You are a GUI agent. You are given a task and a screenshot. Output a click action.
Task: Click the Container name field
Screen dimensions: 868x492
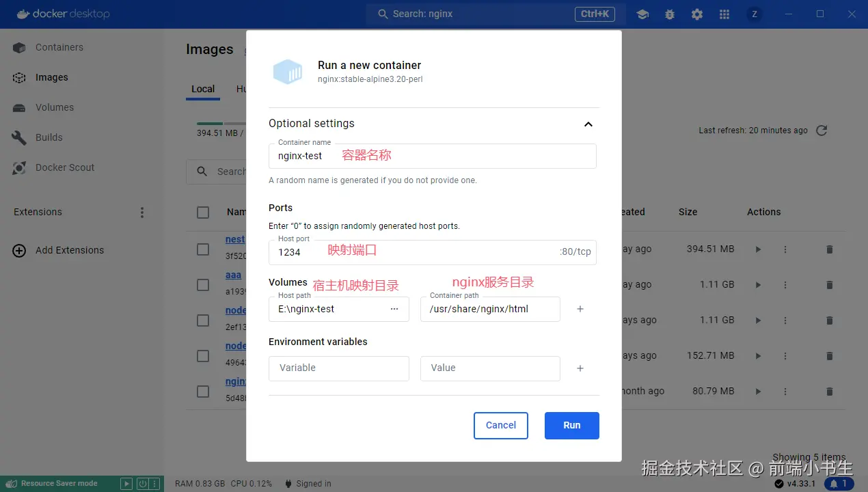coord(433,156)
